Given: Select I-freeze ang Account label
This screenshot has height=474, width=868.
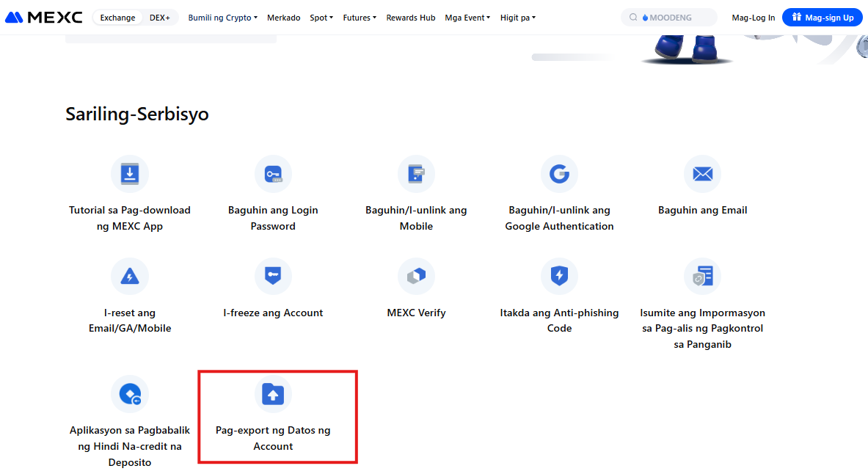Looking at the screenshot, I should click(x=273, y=313).
